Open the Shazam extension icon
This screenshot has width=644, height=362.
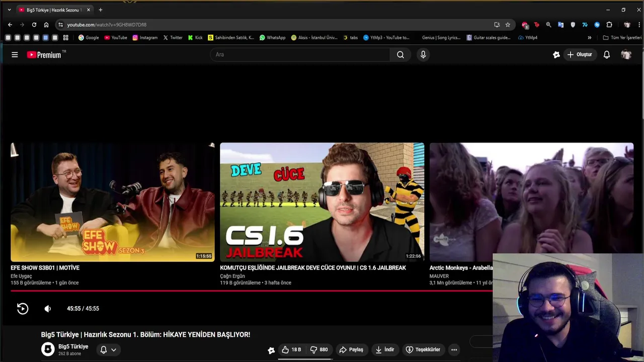pyautogui.click(x=597, y=25)
